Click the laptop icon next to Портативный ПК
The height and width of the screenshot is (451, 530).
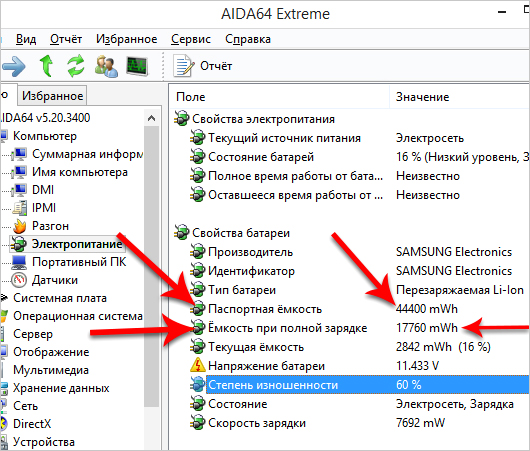point(19,262)
